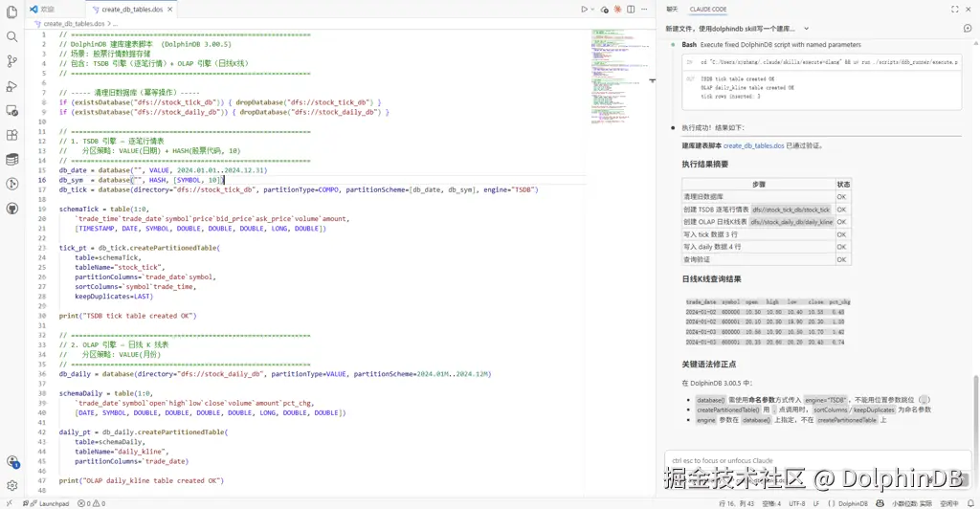
Task: Open the editor More Actions ellipsis menu
Action: pos(644,10)
